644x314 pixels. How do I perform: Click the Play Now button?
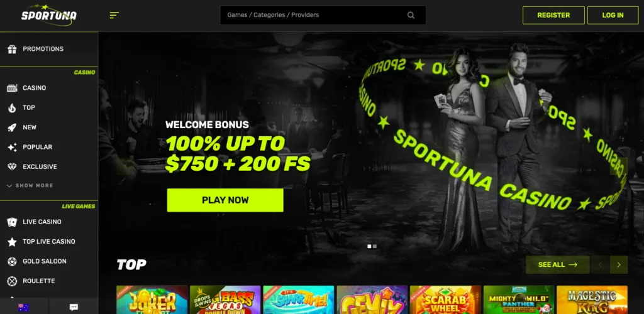click(225, 200)
